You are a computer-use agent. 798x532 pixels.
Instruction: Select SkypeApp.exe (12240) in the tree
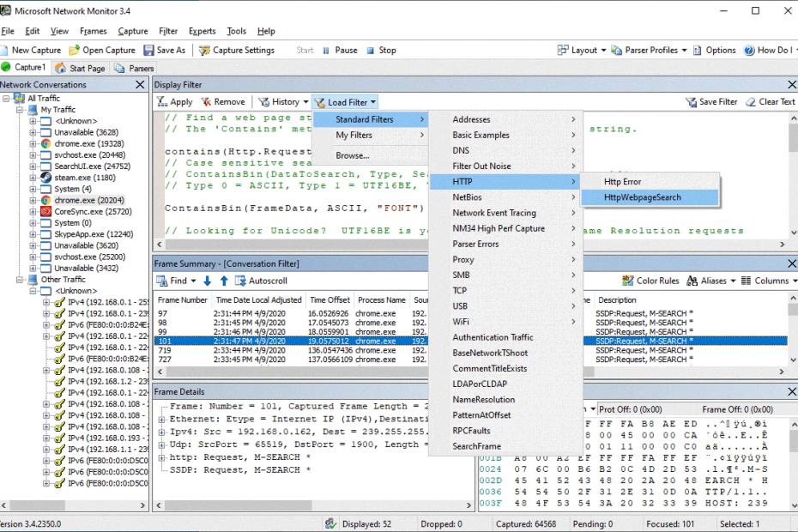pos(94,234)
